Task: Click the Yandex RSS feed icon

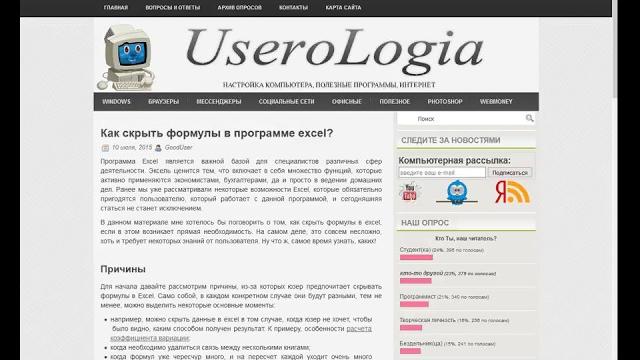Action: pos(512,192)
